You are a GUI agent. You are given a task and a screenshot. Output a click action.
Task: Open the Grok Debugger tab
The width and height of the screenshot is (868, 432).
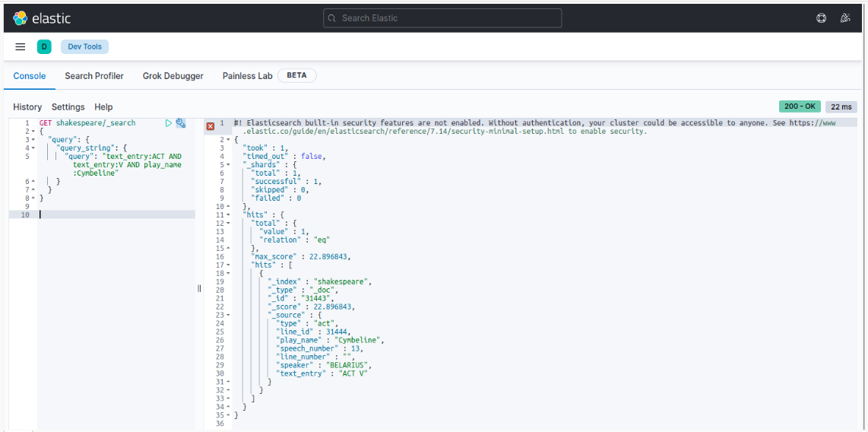coord(173,76)
